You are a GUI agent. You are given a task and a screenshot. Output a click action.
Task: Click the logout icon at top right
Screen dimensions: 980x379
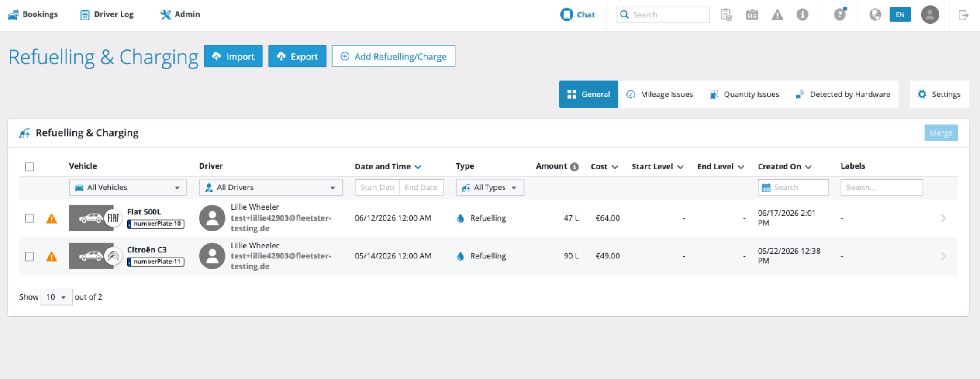click(x=963, y=15)
